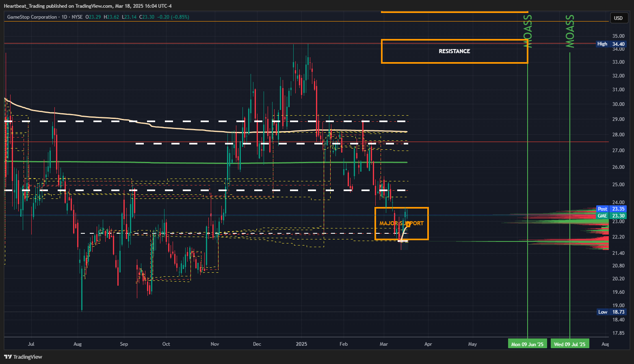
Task: Click the 28.00 price scale value
Action: click(x=618, y=135)
